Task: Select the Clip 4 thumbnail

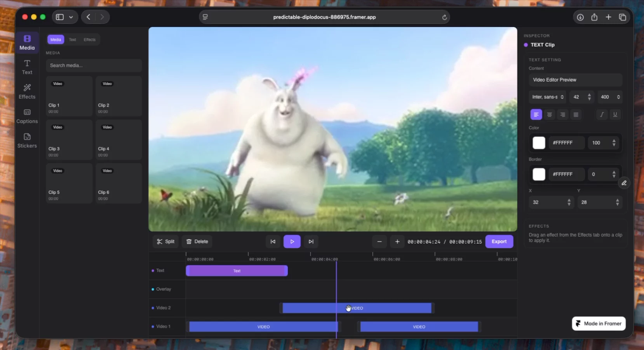Action: 119,140
